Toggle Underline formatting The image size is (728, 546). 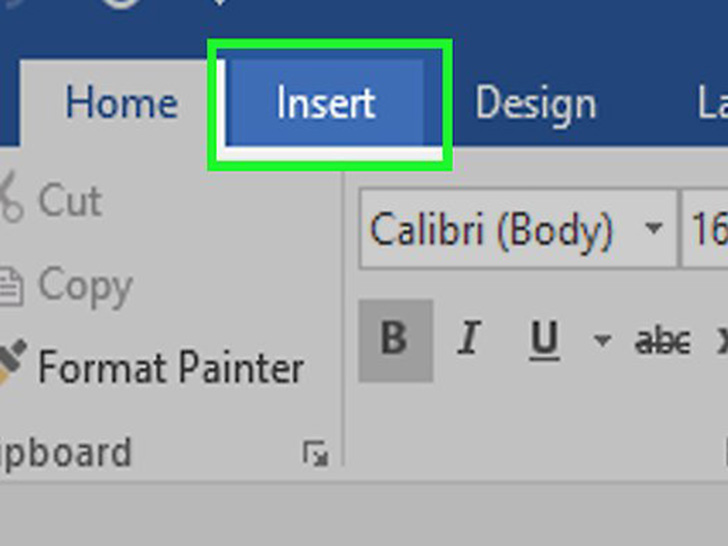(544, 340)
